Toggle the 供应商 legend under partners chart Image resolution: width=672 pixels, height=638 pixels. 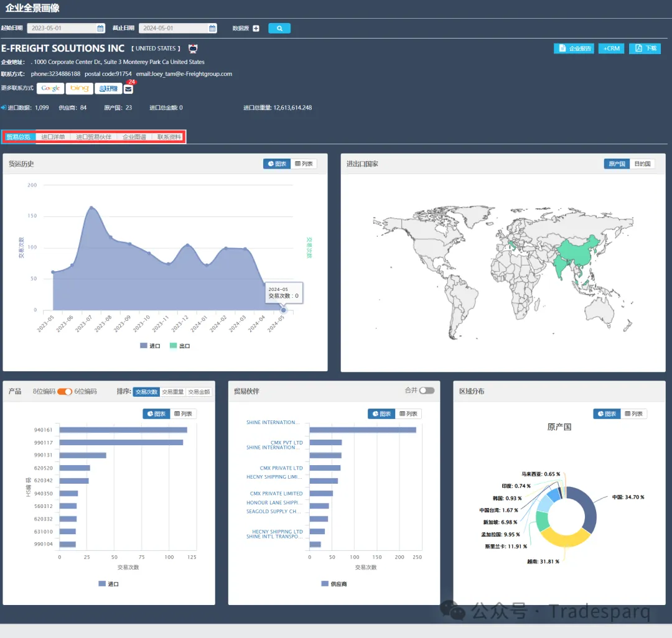click(x=334, y=584)
